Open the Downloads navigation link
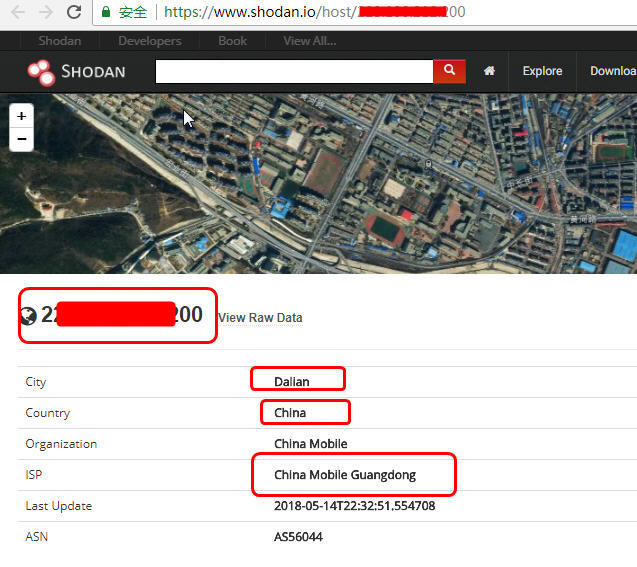 coord(613,71)
